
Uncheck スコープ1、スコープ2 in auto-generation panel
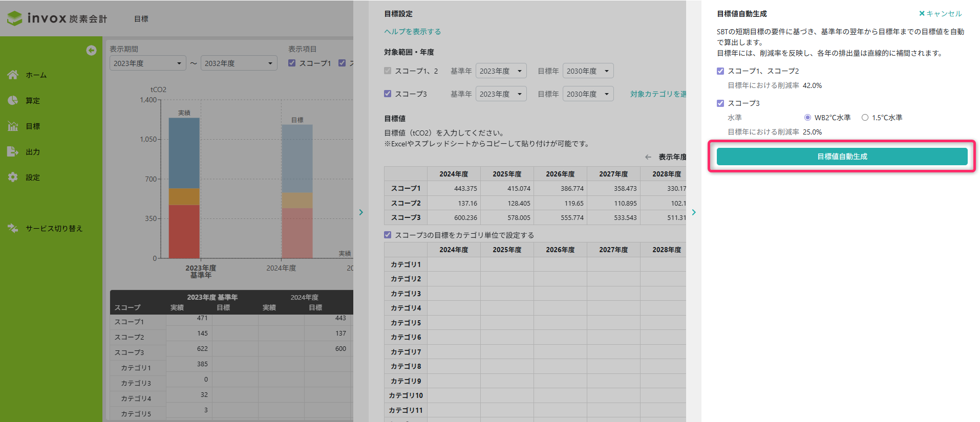click(x=720, y=71)
